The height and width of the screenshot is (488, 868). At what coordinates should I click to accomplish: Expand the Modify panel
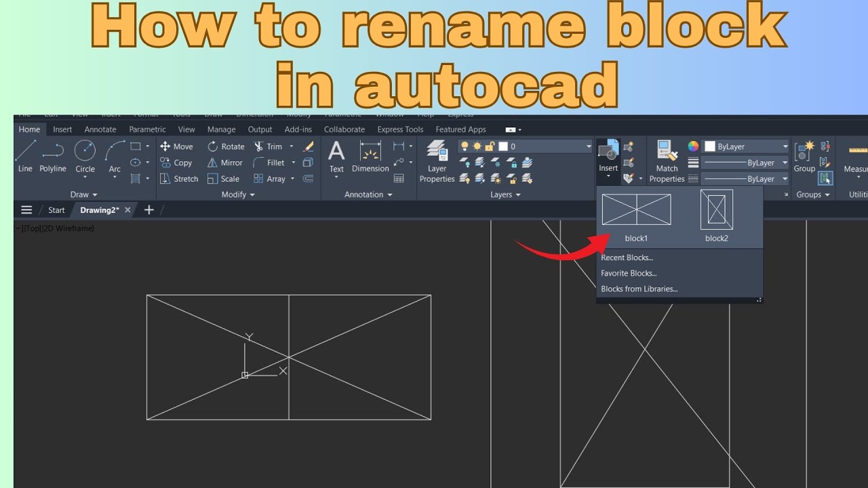pyautogui.click(x=238, y=195)
